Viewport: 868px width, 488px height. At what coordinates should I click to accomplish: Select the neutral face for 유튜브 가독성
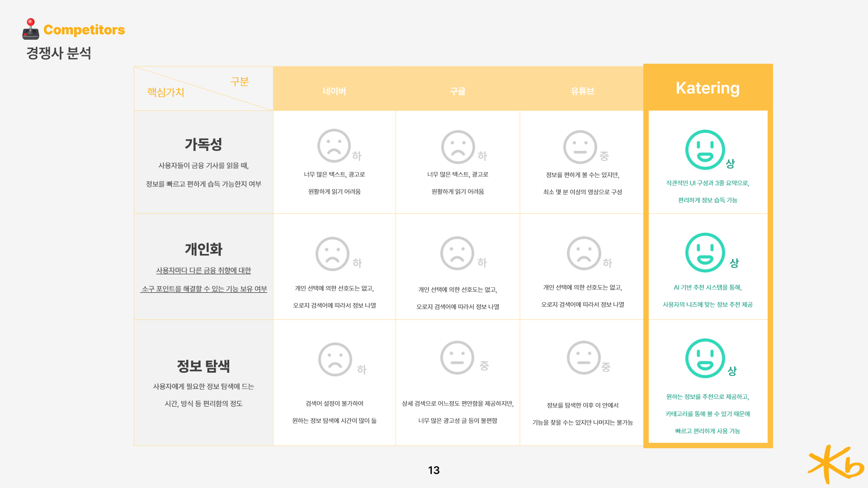point(580,147)
